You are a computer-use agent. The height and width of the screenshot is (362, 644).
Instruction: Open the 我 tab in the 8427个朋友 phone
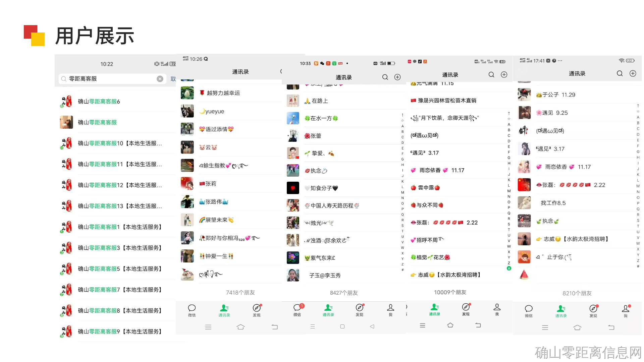coord(390,310)
